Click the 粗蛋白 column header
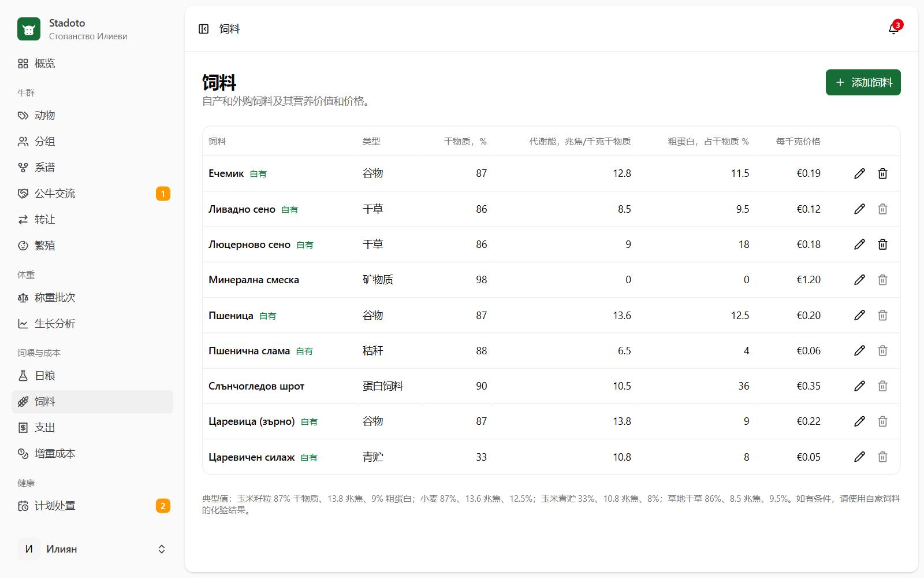This screenshot has width=924, height=578. [x=708, y=141]
